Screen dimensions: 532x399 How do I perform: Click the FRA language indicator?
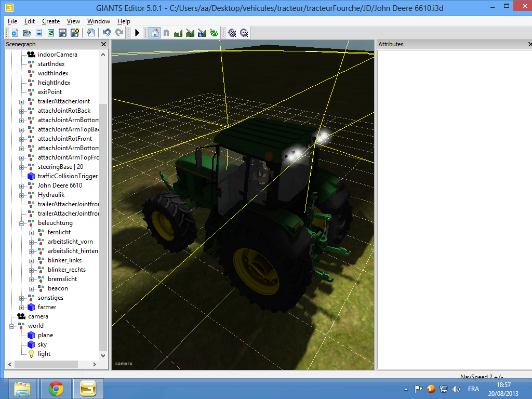(474, 389)
